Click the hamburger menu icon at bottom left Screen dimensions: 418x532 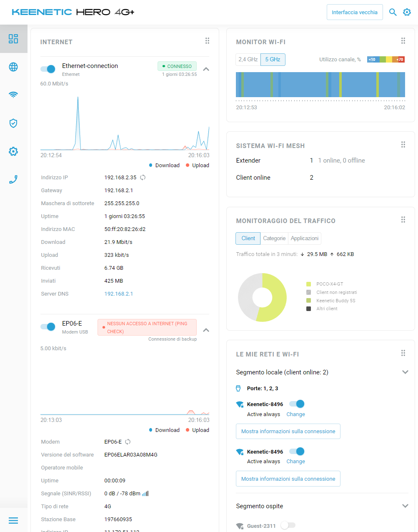(x=13, y=520)
